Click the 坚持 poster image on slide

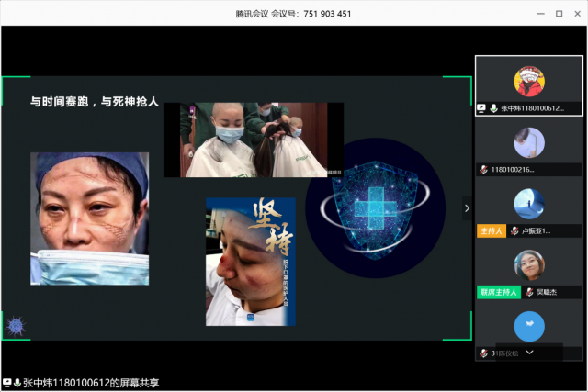pos(251,262)
